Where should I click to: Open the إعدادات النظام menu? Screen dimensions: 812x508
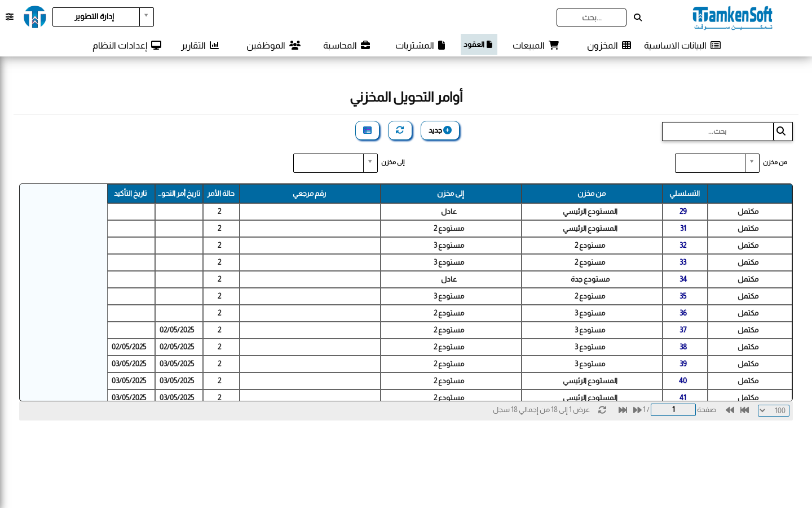coord(127,45)
